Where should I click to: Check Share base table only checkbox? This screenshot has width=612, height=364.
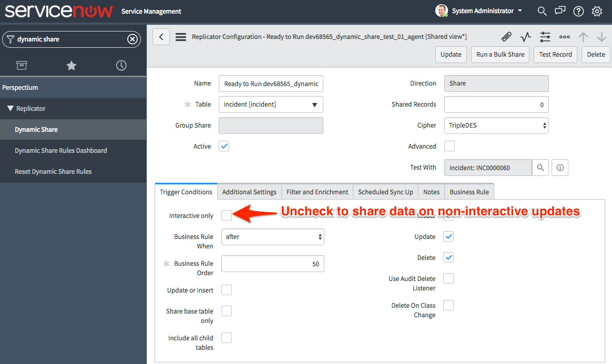click(x=227, y=311)
